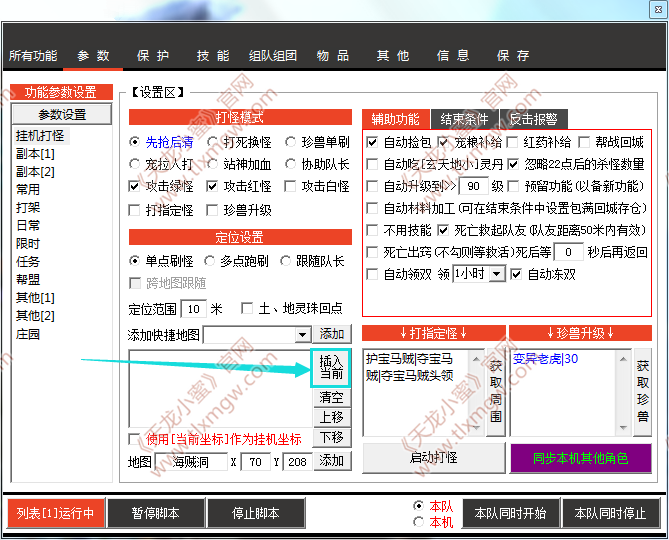Expand the 添加快捷地图 dropdown
Viewport: 669px width, 540px height.
[303, 335]
